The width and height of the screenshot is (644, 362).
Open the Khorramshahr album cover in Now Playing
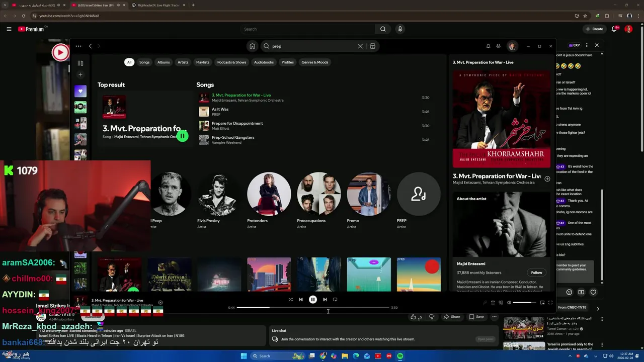[502, 119]
